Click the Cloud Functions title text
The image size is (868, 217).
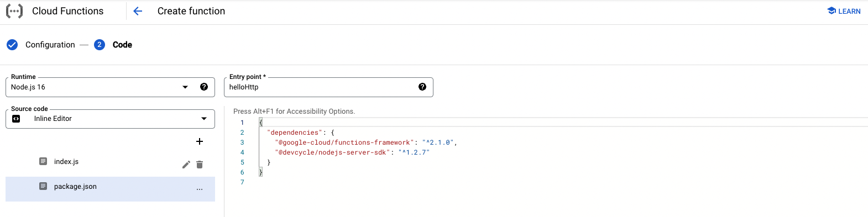(68, 11)
